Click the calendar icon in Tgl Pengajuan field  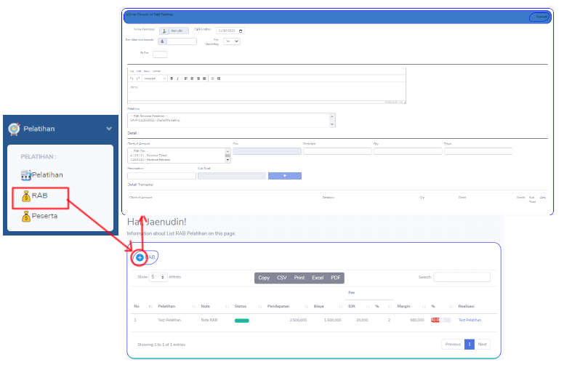(241, 31)
